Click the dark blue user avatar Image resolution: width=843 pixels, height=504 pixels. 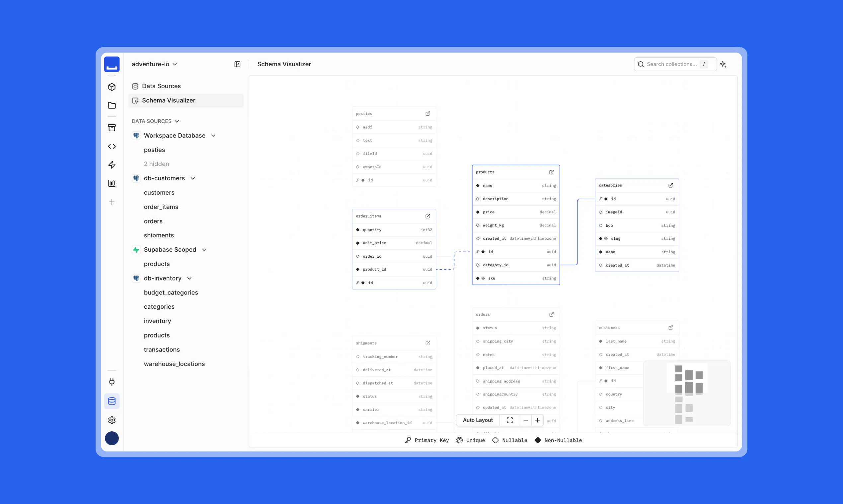tap(112, 438)
